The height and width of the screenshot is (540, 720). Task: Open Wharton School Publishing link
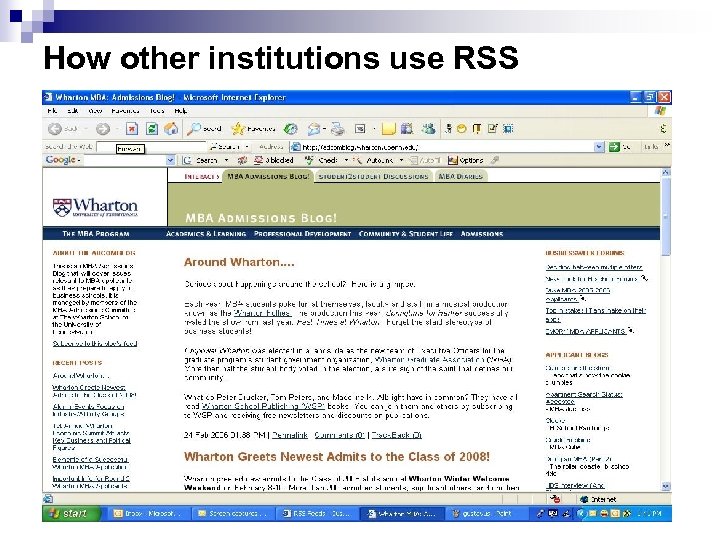click(x=263, y=406)
